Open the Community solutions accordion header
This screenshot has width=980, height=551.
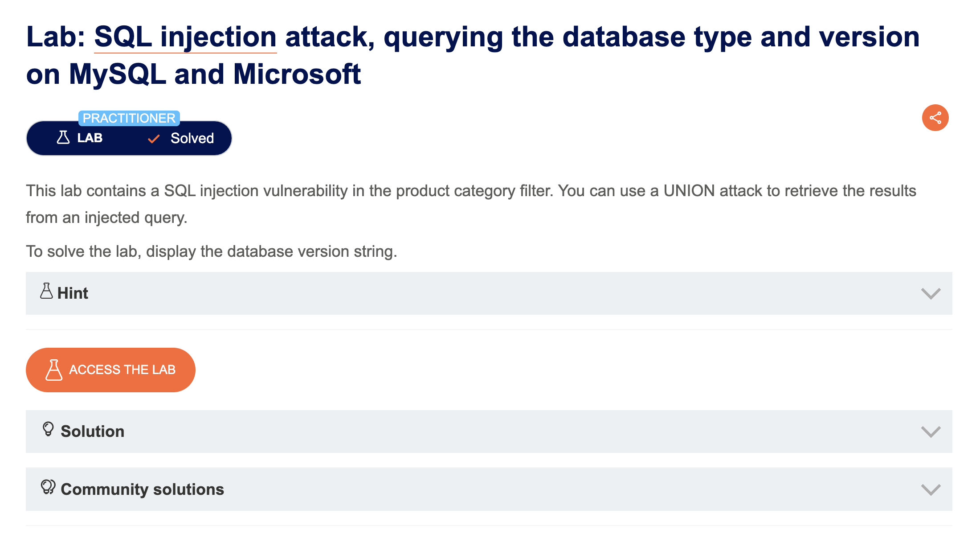click(x=489, y=489)
